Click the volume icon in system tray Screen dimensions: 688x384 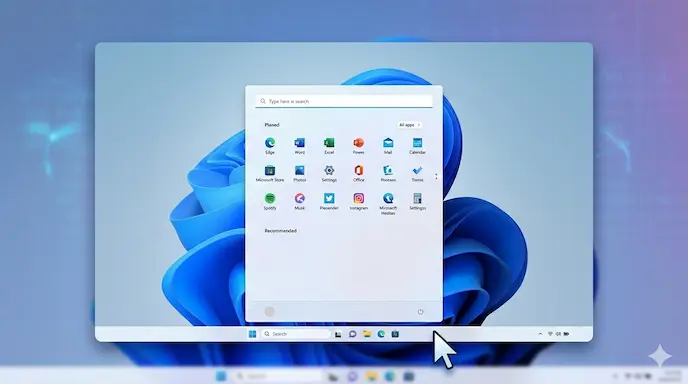pyautogui.click(x=558, y=334)
